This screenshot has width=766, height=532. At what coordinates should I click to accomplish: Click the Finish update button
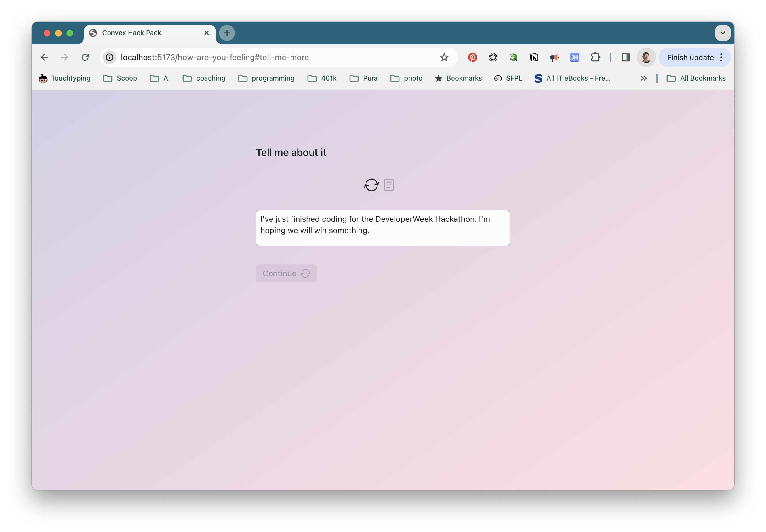pyautogui.click(x=690, y=57)
